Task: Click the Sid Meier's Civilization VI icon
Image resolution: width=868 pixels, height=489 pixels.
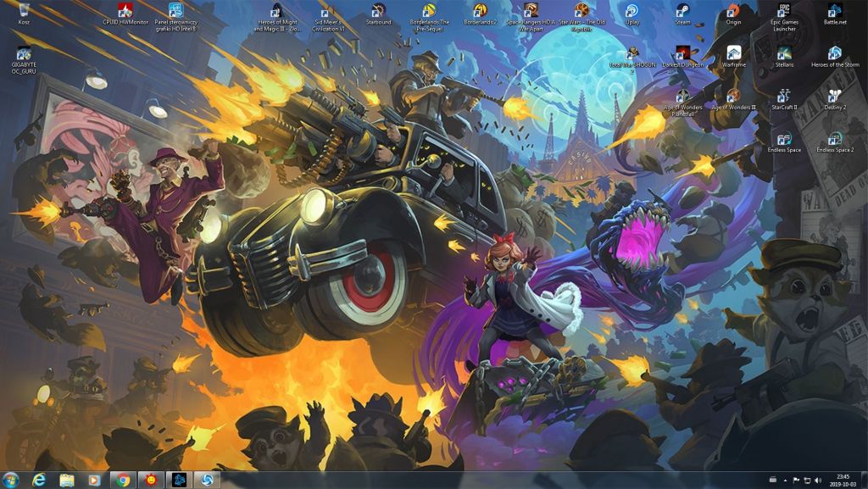Action: click(x=328, y=17)
